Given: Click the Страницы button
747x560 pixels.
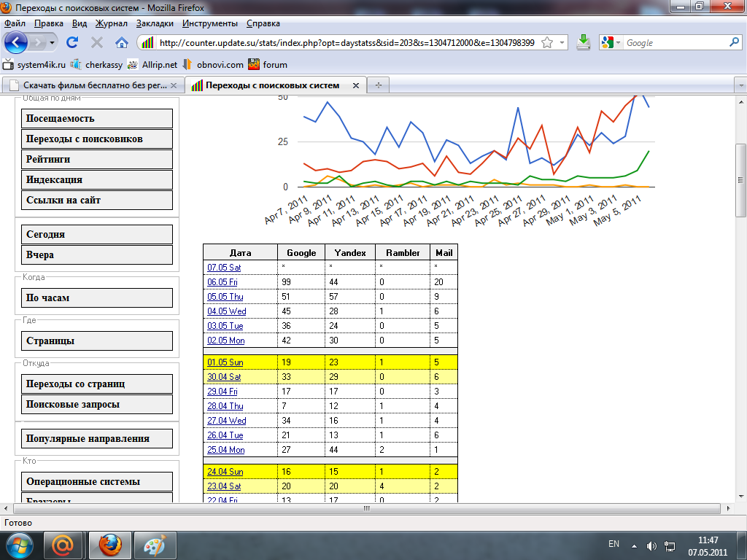Looking at the screenshot, I should pyautogui.click(x=97, y=341).
